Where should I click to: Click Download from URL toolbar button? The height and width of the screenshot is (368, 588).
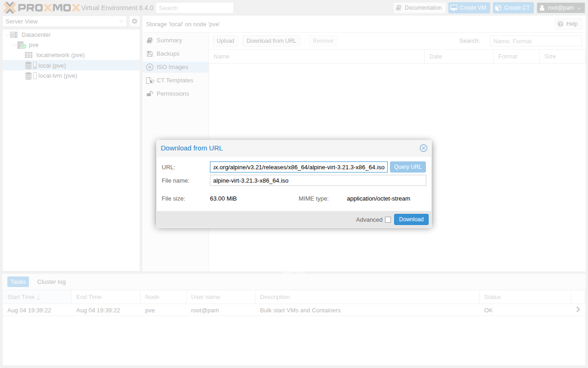click(271, 41)
